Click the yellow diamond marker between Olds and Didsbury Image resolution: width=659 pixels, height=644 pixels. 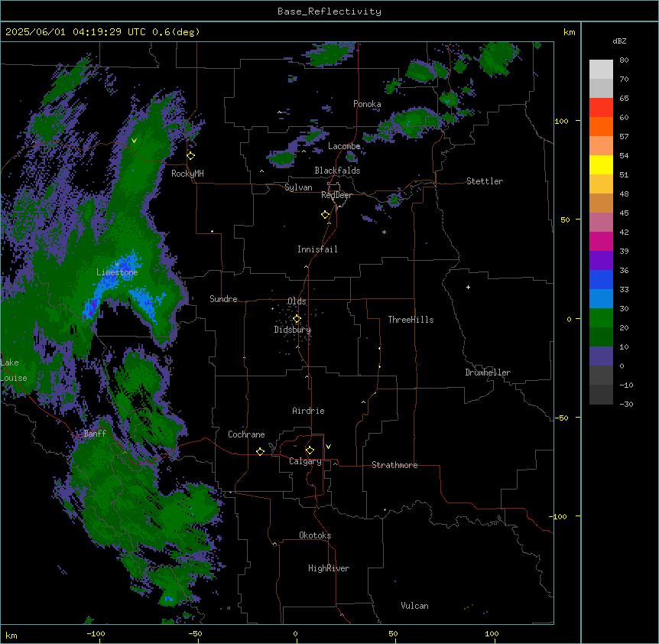[297, 319]
